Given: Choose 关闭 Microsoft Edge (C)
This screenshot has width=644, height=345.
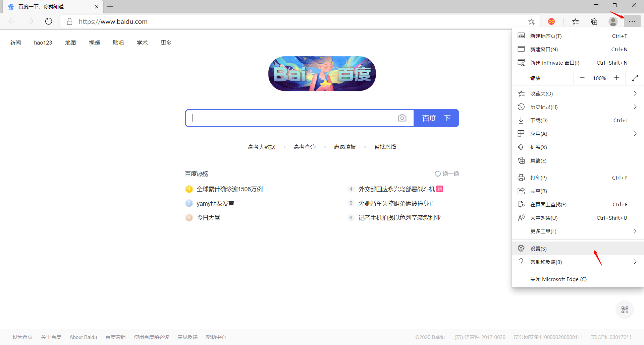Looking at the screenshot, I should pos(578,279).
